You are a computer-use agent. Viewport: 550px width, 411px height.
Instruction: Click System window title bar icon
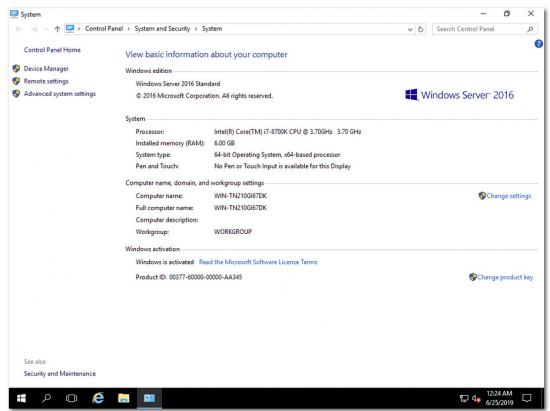[14, 14]
